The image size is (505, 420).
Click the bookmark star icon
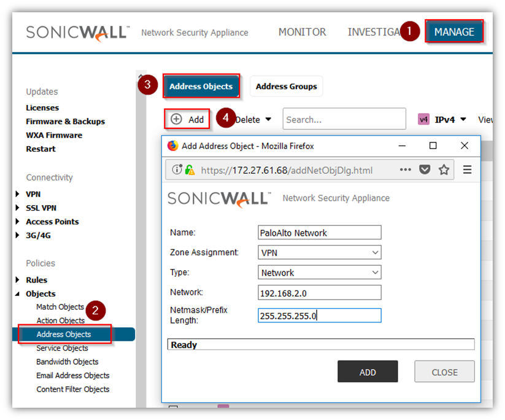click(444, 170)
